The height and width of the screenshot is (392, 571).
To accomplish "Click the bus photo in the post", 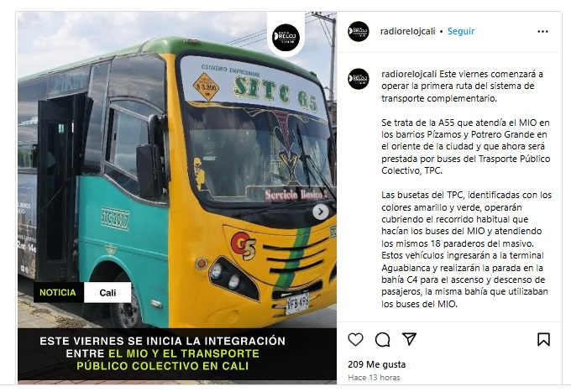I will [x=177, y=171].
